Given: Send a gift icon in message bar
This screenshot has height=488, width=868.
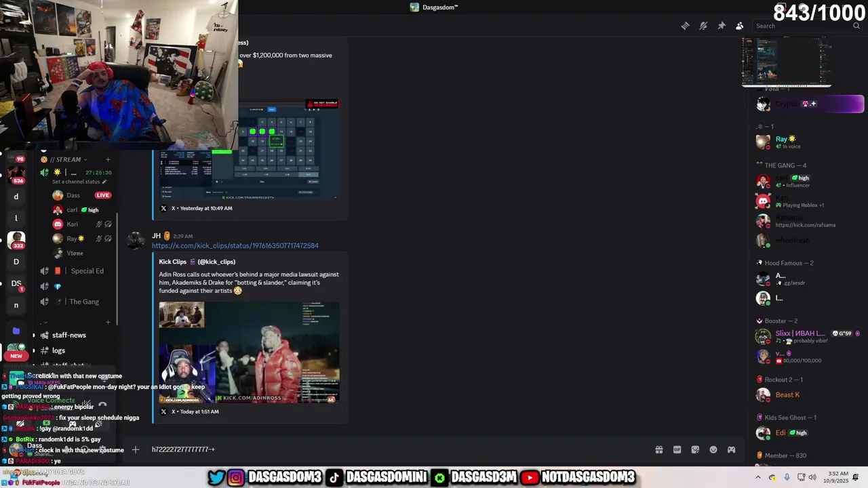Looking at the screenshot, I should (658, 449).
